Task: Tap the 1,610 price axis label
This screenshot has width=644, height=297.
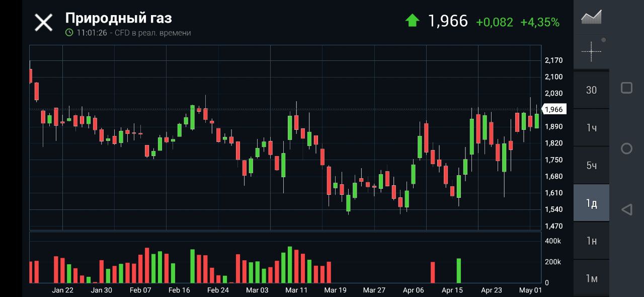Action: click(554, 193)
